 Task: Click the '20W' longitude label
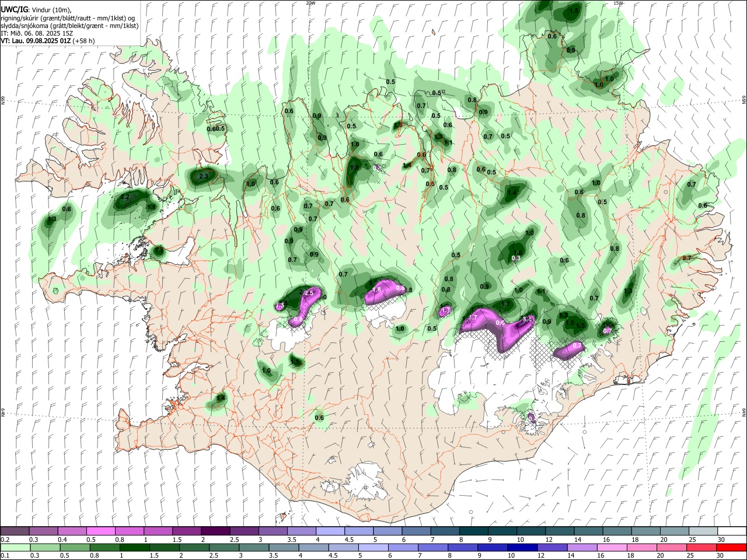(310, 3)
